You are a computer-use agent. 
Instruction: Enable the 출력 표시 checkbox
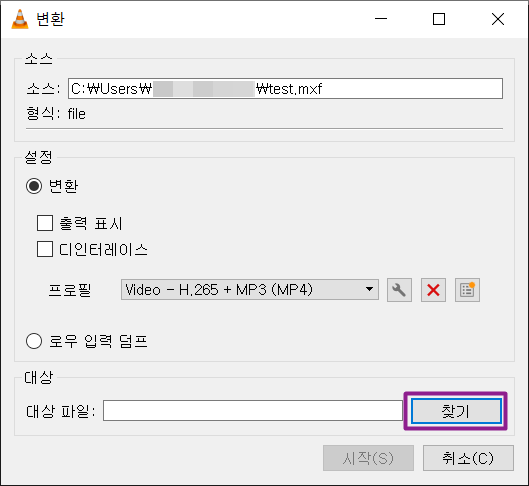click(x=45, y=223)
